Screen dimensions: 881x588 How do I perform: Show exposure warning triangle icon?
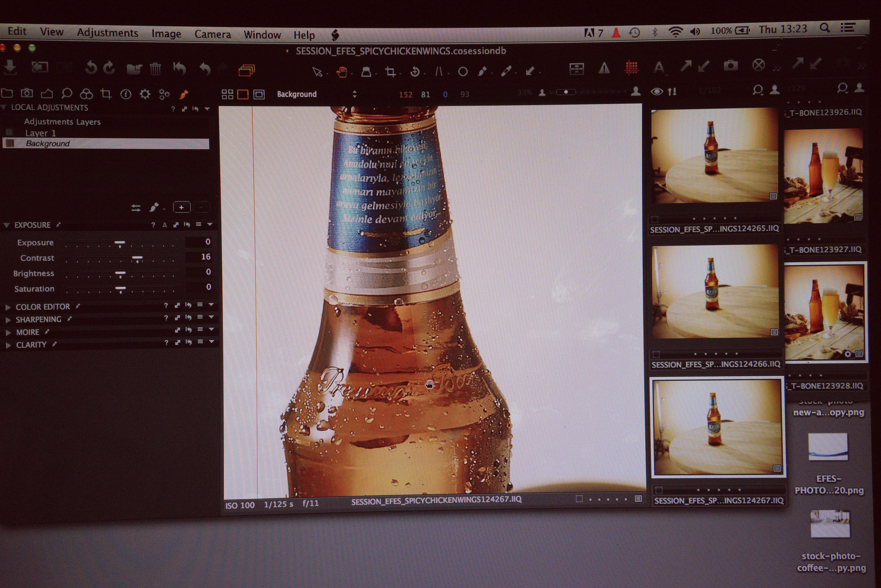(604, 68)
